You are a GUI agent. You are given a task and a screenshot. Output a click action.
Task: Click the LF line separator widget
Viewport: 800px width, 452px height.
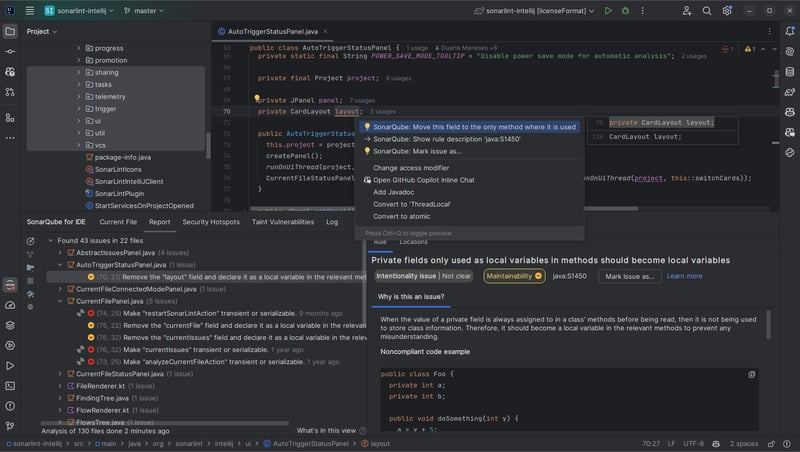click(671, 444)
